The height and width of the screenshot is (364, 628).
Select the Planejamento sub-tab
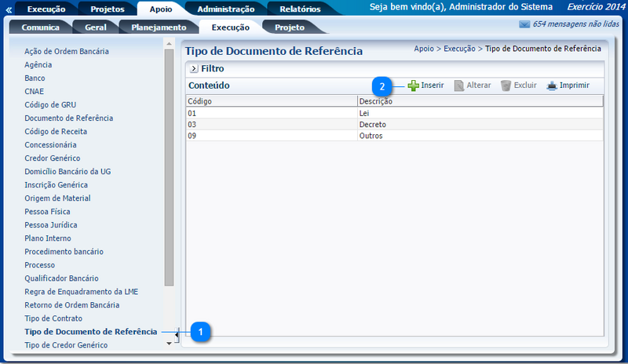159,27
